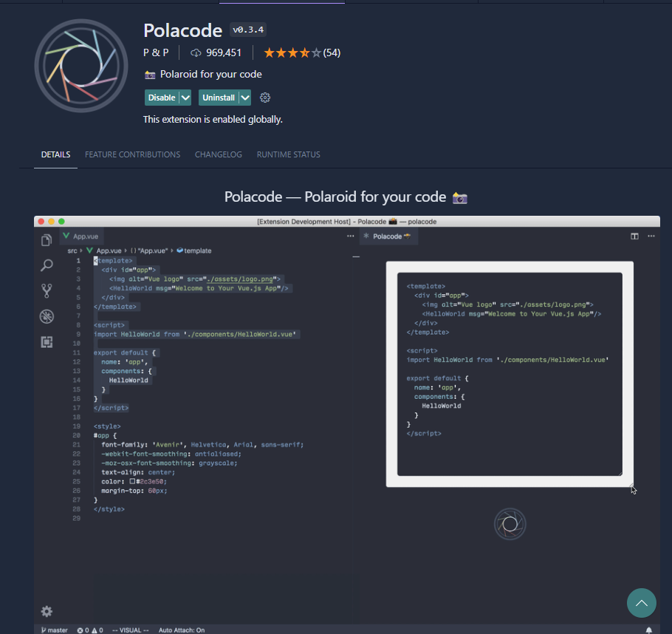Switch to the CHANGELOG tab
The height and width of the screenshot is (634, 672).
tap(218, 154)
